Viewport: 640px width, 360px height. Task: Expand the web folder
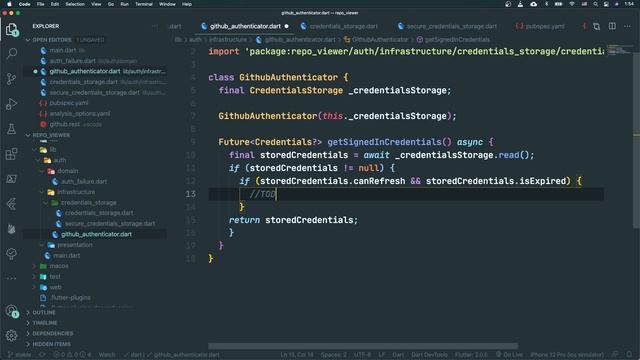pos(55,287)
